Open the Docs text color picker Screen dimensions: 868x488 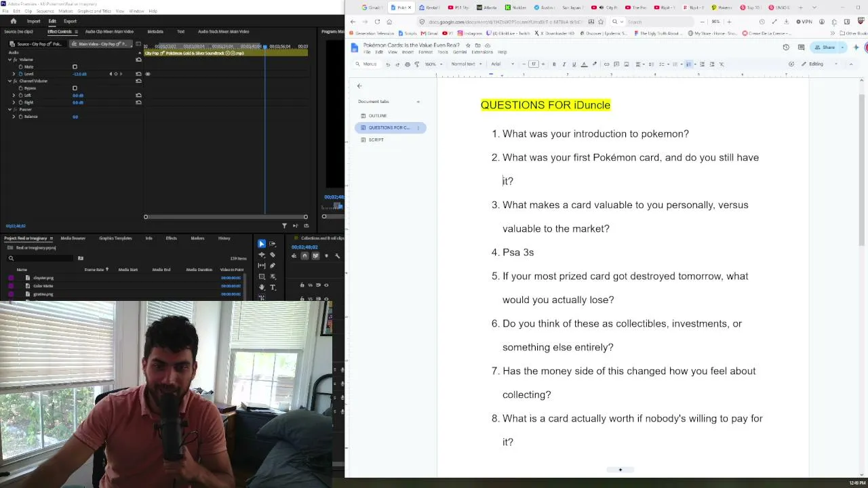tap(584, 64)
